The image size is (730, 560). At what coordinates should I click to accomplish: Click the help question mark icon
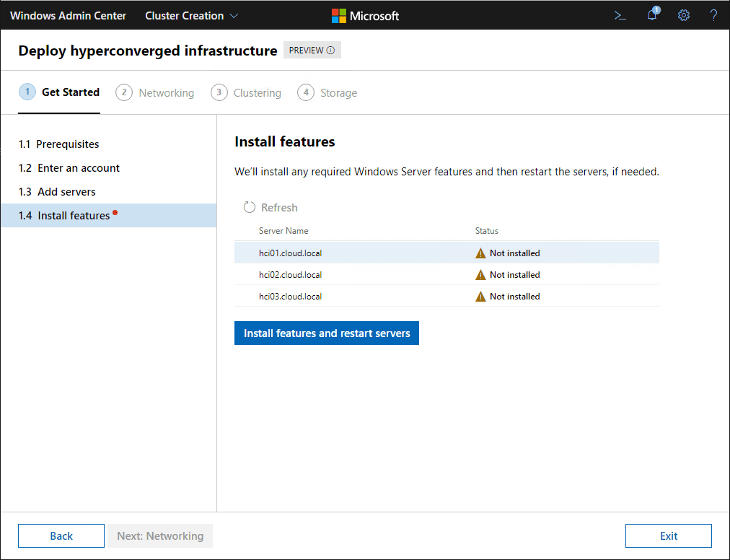[x=713, y=15]
